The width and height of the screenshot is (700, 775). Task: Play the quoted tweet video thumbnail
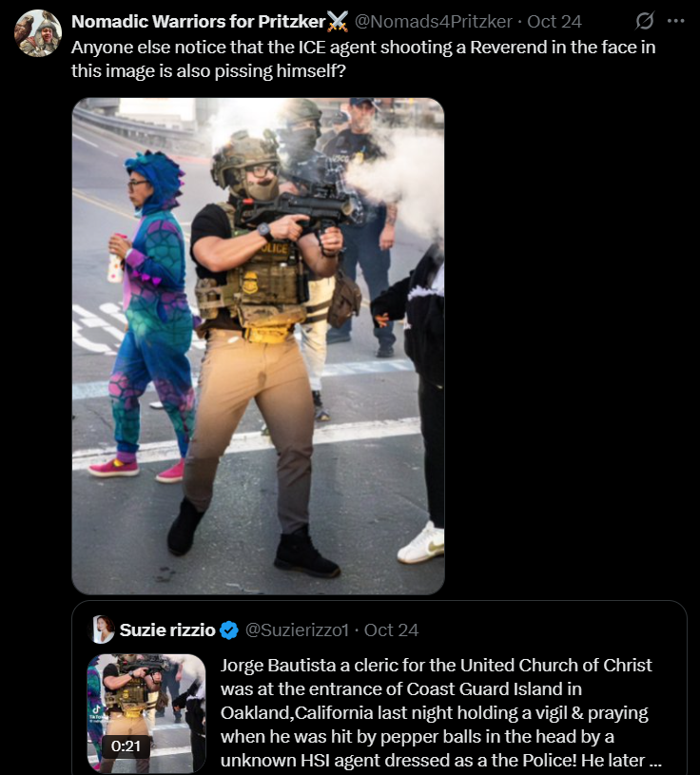click(146, 713)
